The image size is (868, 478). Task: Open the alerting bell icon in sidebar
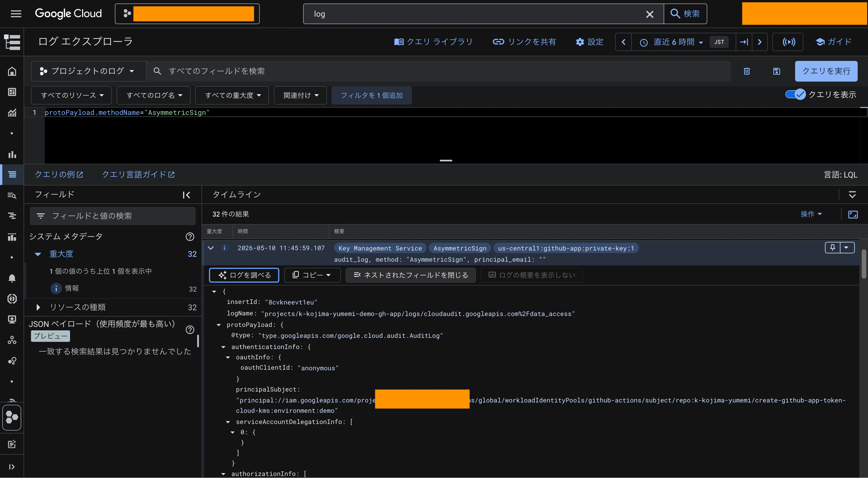12,278
